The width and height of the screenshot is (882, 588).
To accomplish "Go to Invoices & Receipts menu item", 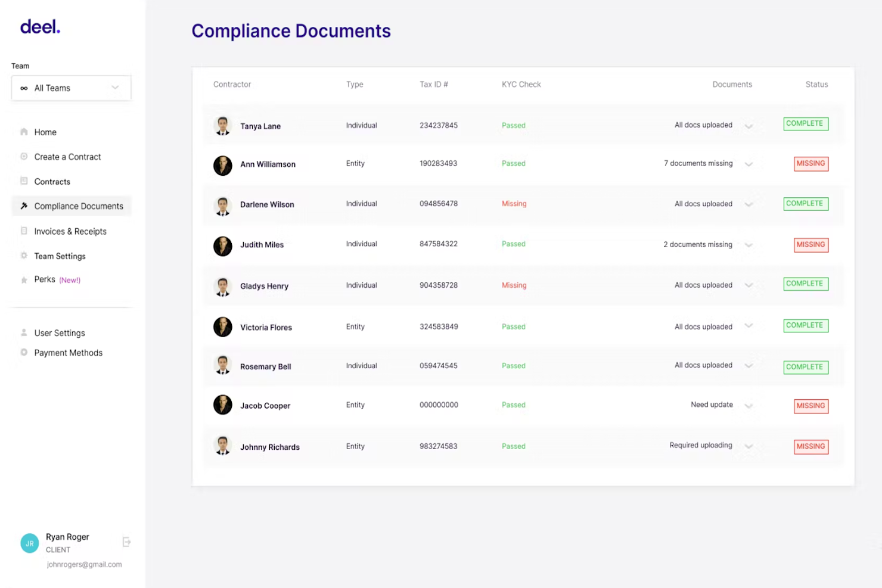I will click(70, 231).
